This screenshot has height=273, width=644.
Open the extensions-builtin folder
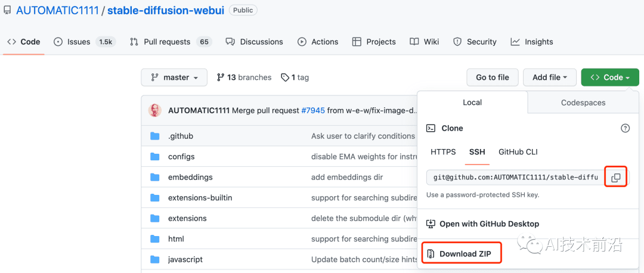pyautogui.click(x=200, y=197)
